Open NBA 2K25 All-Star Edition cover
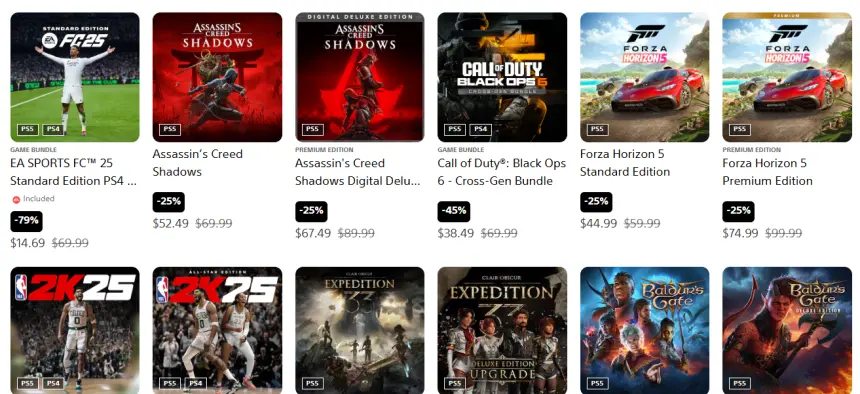This screenshot has width=860, height=394. (217, 330)
